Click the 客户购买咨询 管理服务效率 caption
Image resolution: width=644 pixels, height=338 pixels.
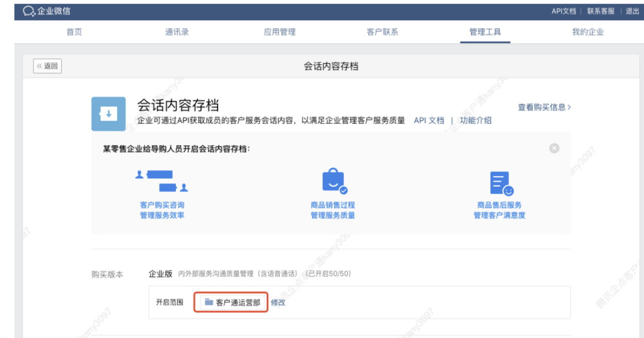tap(162, 210)
